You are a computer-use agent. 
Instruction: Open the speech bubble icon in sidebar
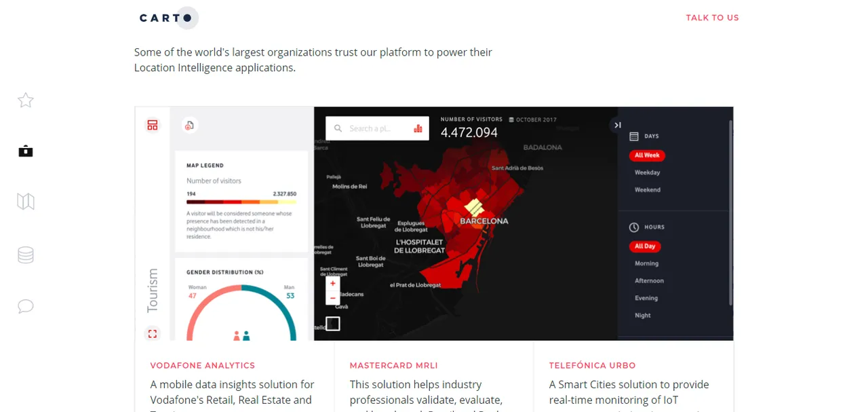click(x=26, y=306)
